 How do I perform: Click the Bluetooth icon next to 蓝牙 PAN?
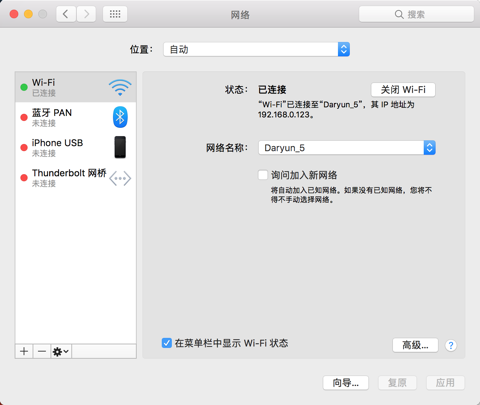(120, 117)
